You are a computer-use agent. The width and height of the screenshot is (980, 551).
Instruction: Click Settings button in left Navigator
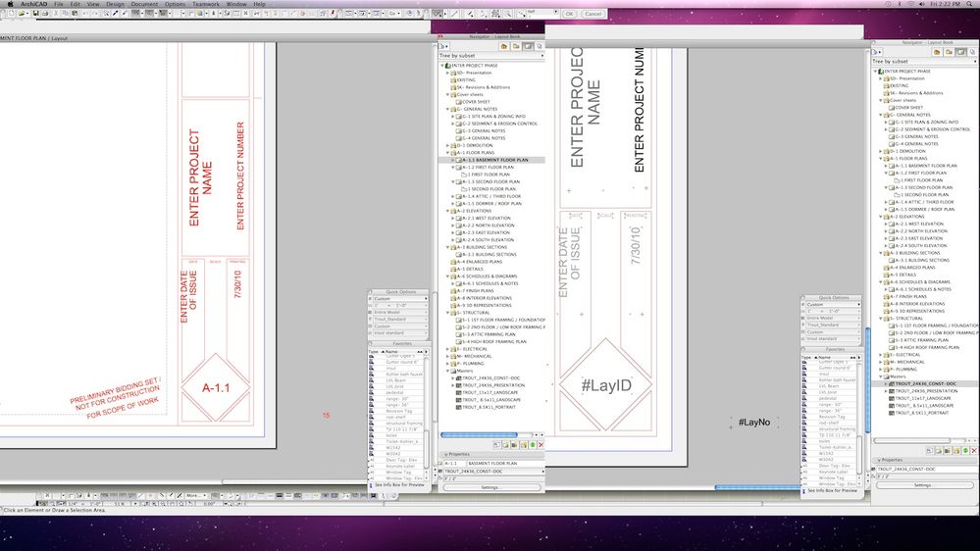tap(491, 487)
